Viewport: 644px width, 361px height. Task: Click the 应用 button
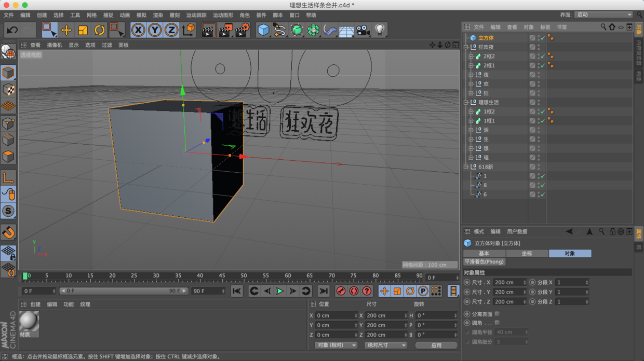(x=436, y=344)
